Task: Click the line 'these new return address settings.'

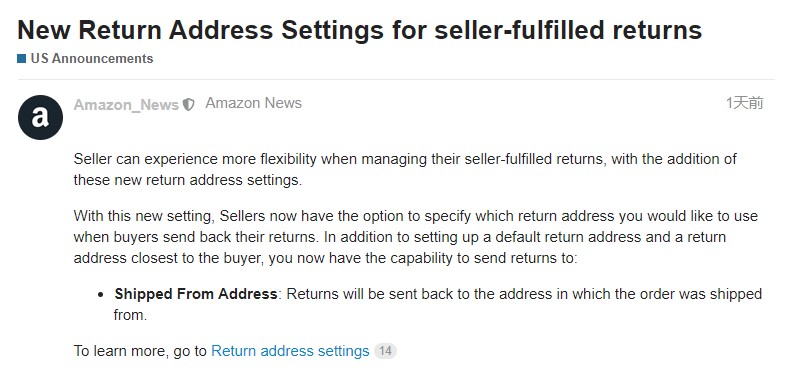Action: pos(188,180)
